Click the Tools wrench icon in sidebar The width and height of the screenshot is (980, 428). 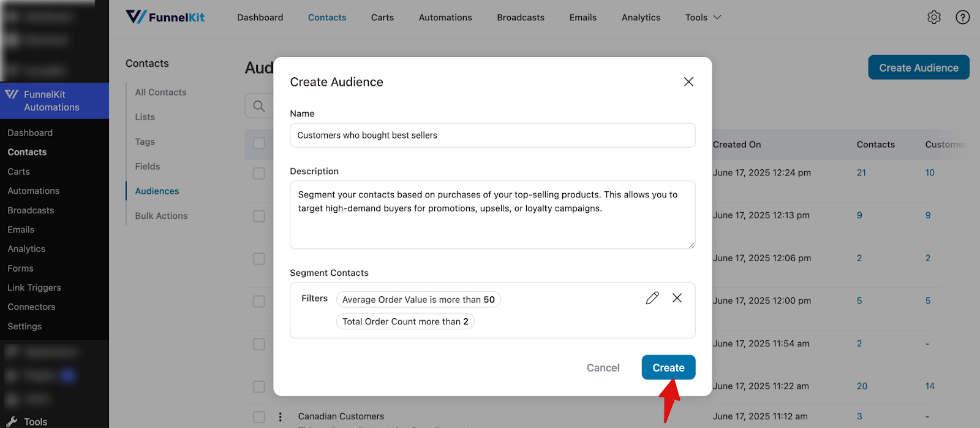[x=12, y=422]
